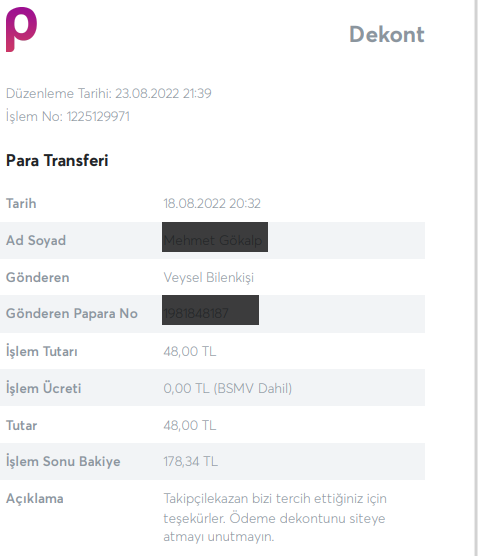Click the Tutar value 48,00 TL
Viewport: 500px width, 556px height.
189,425
